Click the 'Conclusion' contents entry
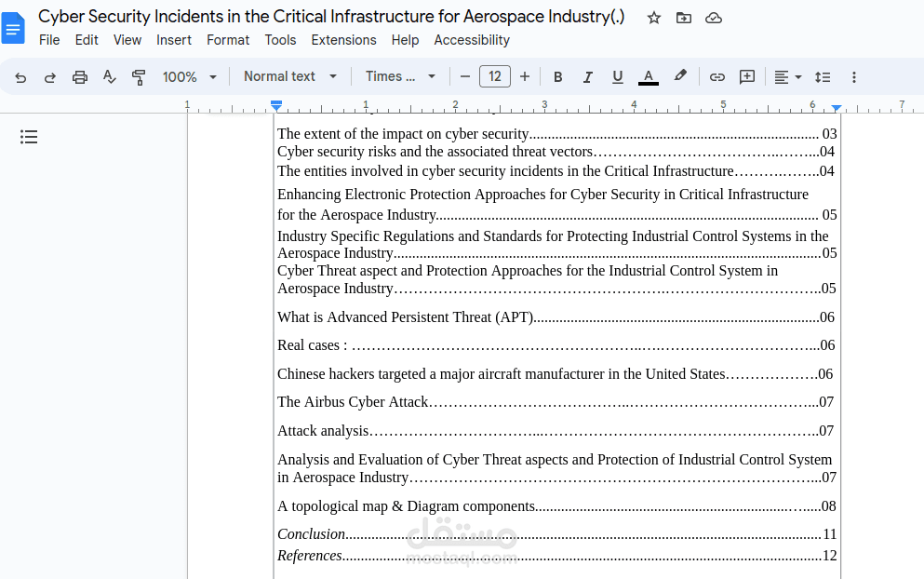 (556, 534)
